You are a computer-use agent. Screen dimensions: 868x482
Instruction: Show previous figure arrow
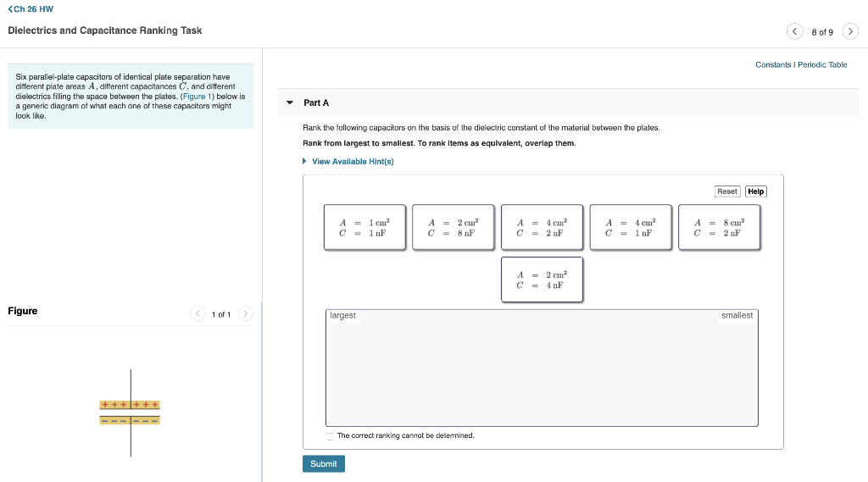[x=198, y=313]
